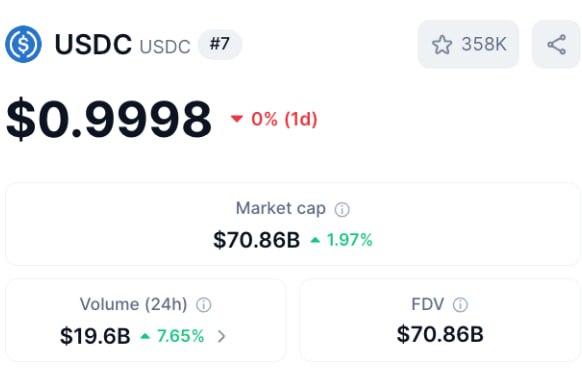The width and height of the screenshot is (582, 371).
Task: Select the $0.9998 price value
Action: 109,119
